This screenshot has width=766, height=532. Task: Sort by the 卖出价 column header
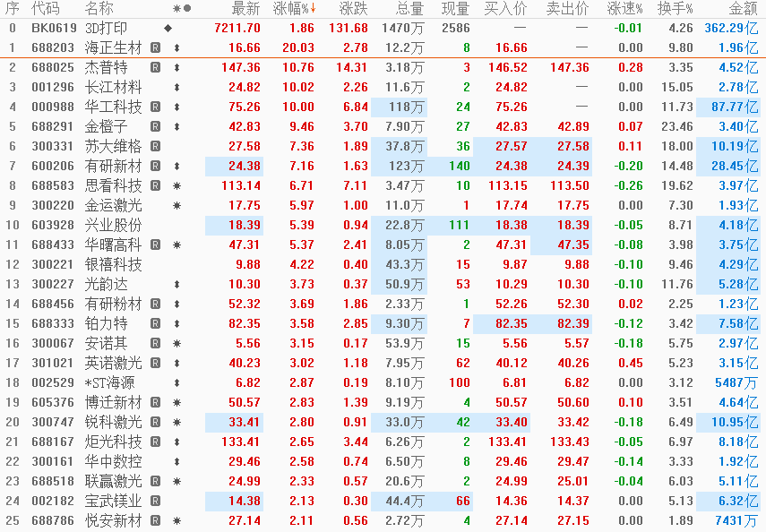568,8
